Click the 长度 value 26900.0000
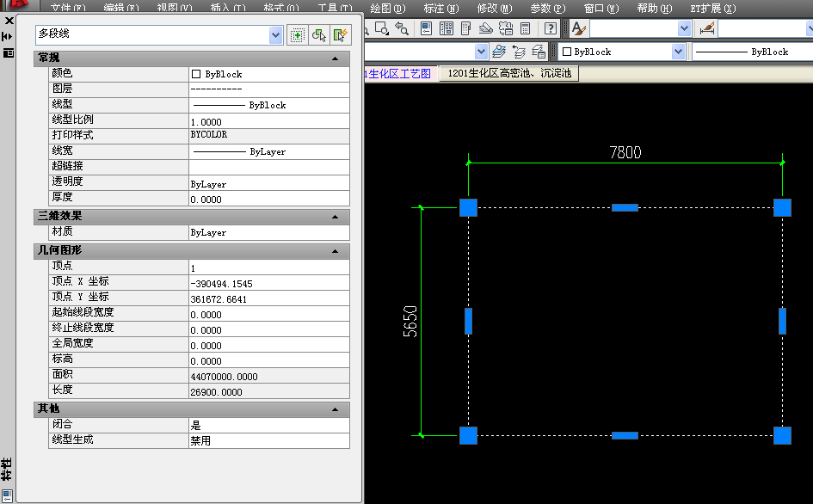This screenshot has height=504, width=813. point(269,391)
